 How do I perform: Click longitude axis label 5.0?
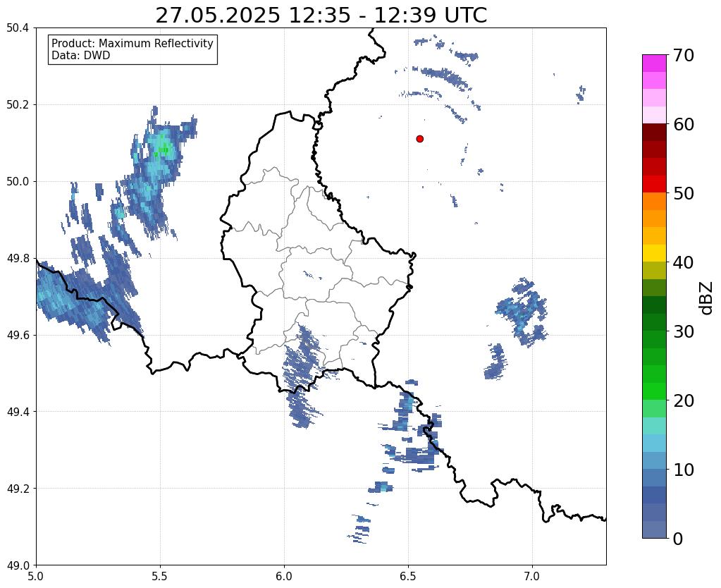[36, 577]
